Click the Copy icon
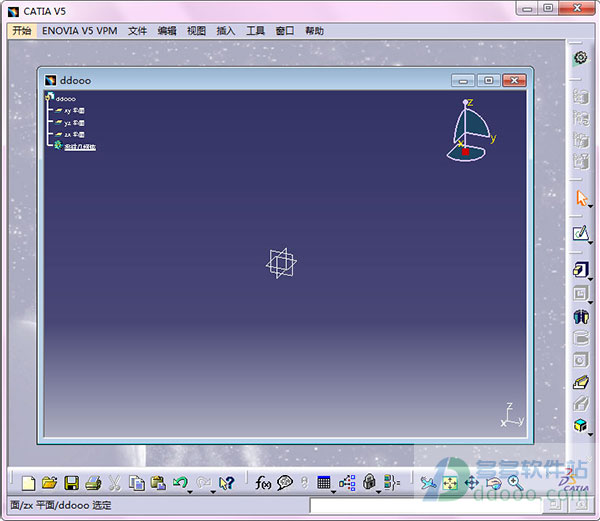The height and width of the screenshot is (521, 600). pyautogui.click(x=137, y=483)
